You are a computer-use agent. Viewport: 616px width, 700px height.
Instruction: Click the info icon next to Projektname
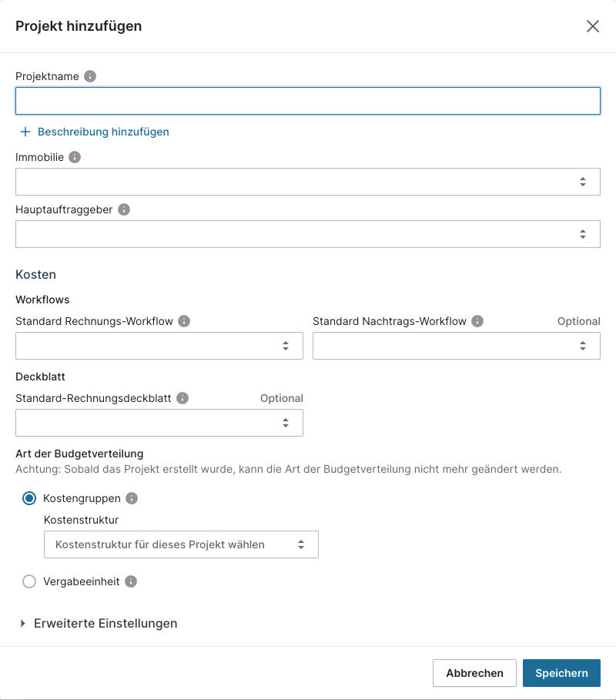click(90, 76)
